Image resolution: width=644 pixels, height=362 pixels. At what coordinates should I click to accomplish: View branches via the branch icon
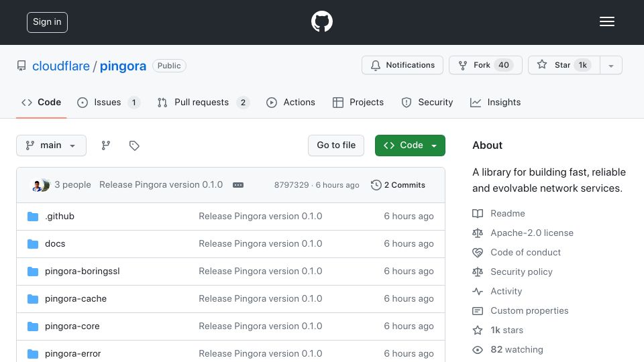[x=106, y=145]
